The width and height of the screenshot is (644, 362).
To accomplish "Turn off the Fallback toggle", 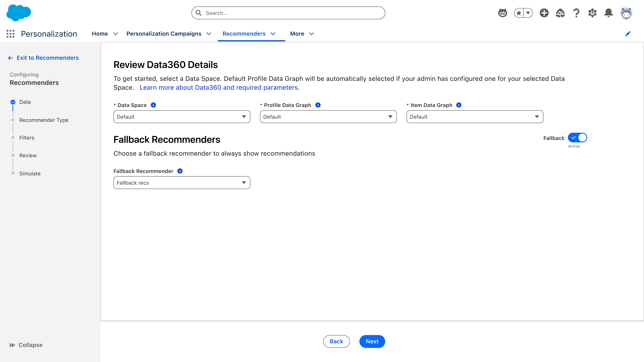I will tap(577, 138).
